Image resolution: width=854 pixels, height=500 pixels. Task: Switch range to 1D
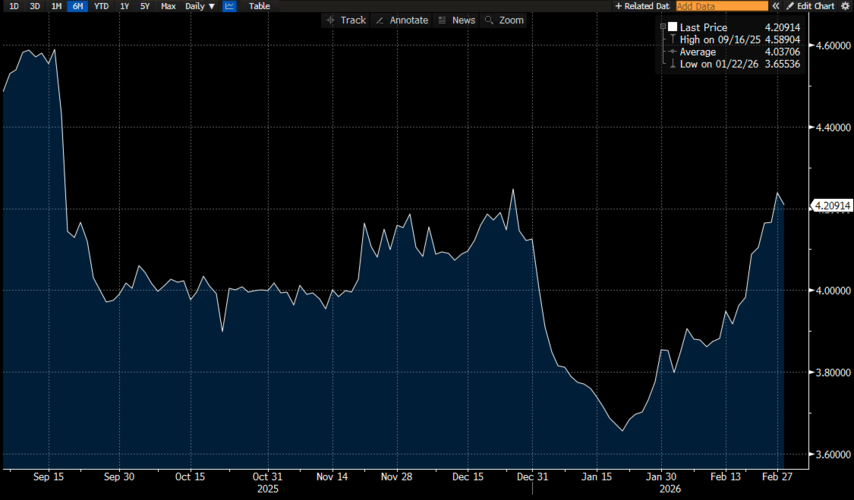[13, 6]
